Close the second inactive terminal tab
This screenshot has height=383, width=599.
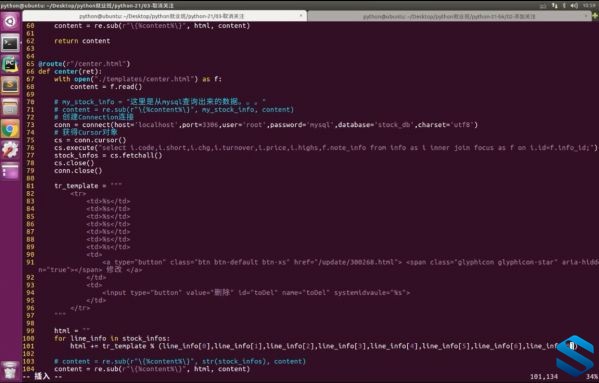tap(586, 16)
